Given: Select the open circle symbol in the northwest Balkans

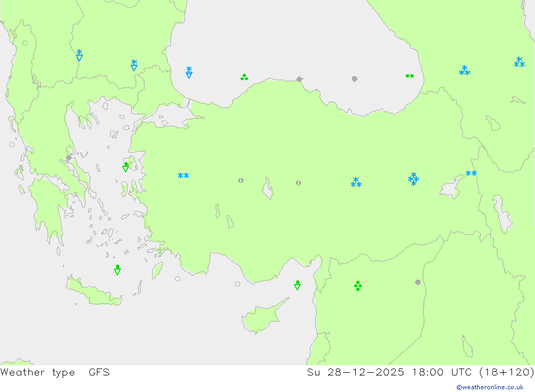Looking at the screenshot, I should coord(25,43).
